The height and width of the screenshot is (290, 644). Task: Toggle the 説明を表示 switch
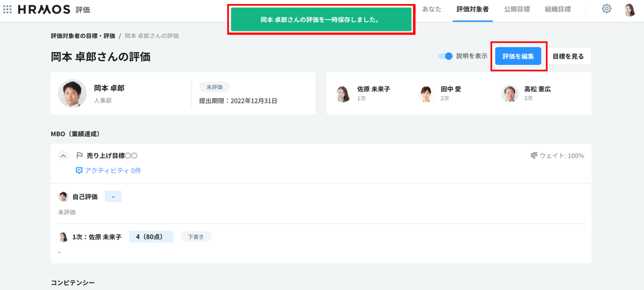[445, 56]
